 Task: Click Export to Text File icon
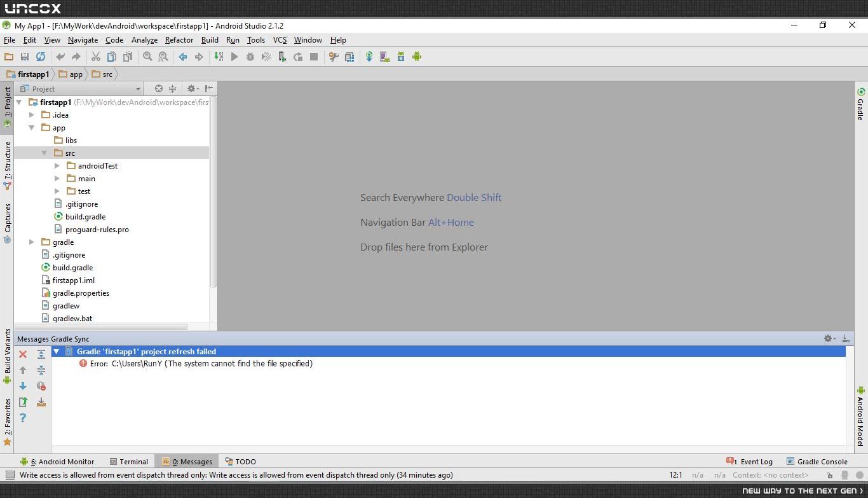coord(23,402)
